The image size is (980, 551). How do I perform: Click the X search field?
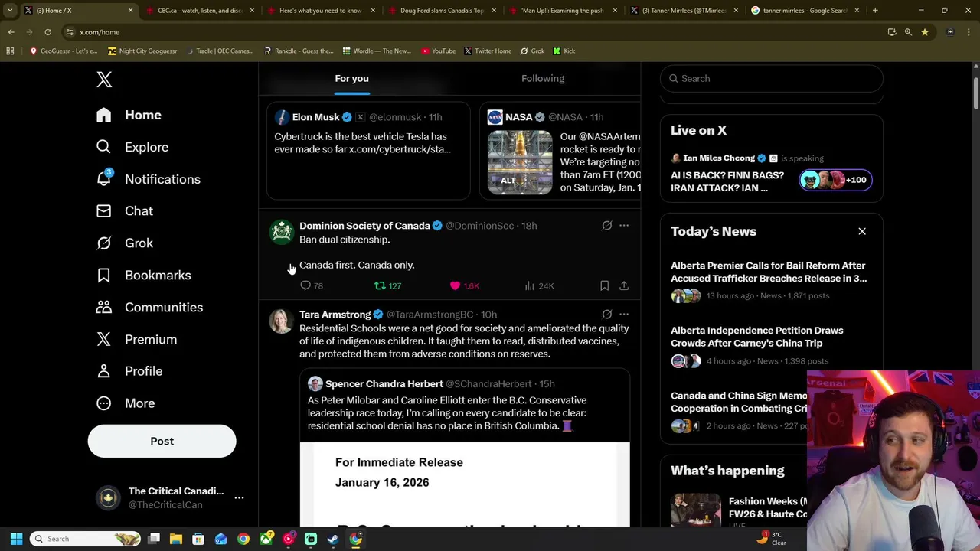click(772, 78)
